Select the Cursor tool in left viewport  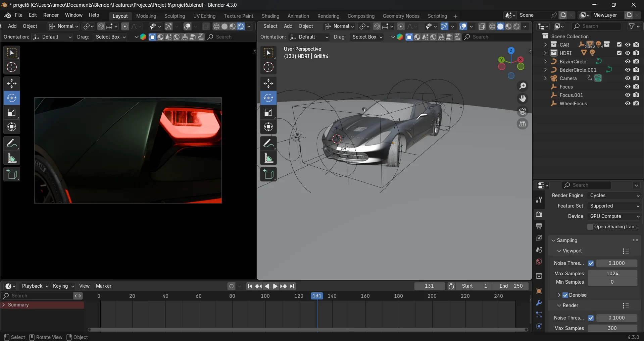[x=12, y=67]
